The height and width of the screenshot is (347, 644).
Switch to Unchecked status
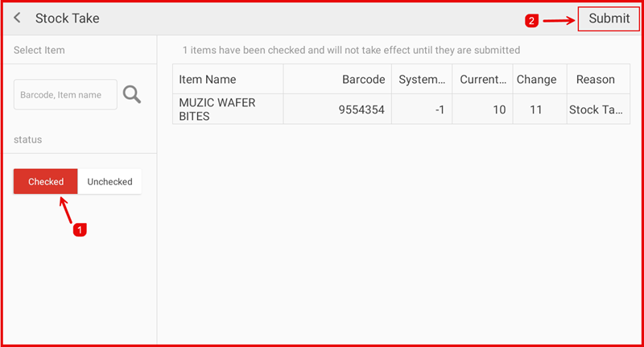[x=109, y=181]
